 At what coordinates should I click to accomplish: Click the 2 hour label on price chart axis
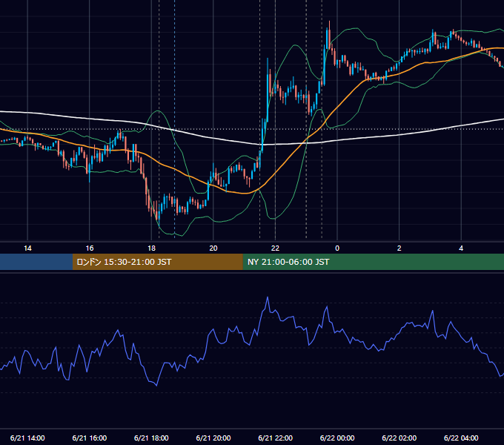[399, 248]
